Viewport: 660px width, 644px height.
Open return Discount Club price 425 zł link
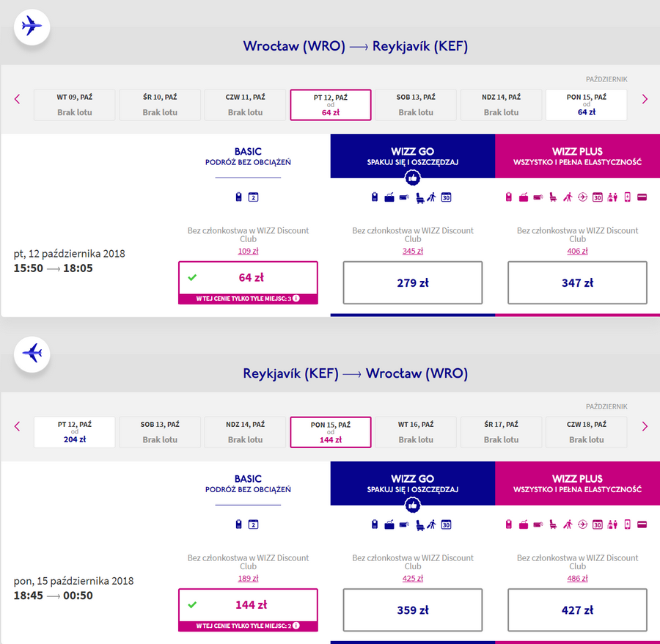click(412, 578)
